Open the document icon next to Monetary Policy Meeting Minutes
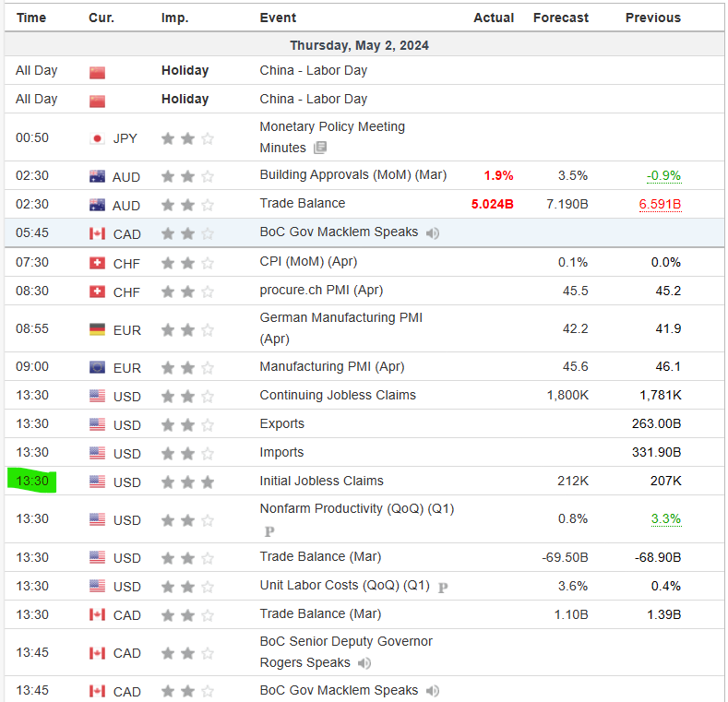This screenshot has height=702, width=728. coord(320,148)
